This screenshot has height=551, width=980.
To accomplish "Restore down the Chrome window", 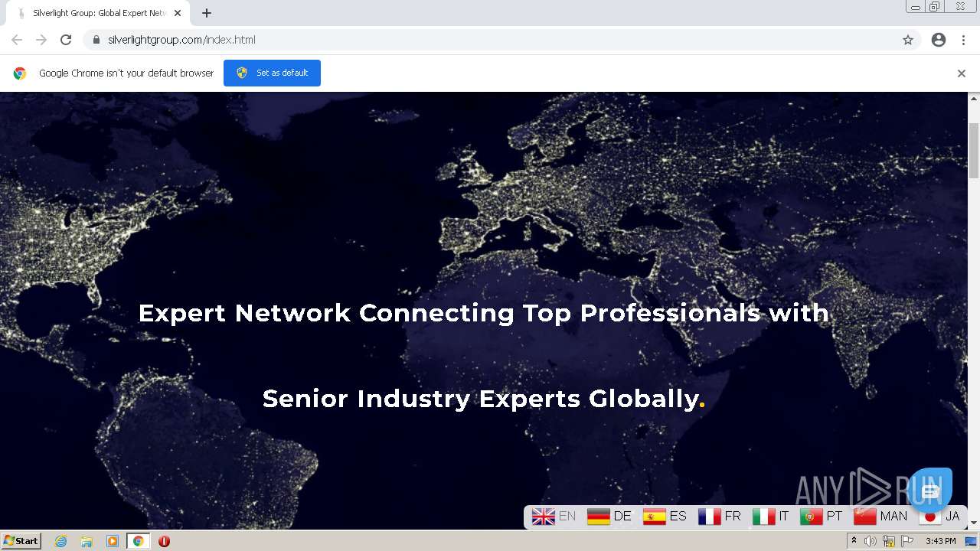I will point(935,7).
